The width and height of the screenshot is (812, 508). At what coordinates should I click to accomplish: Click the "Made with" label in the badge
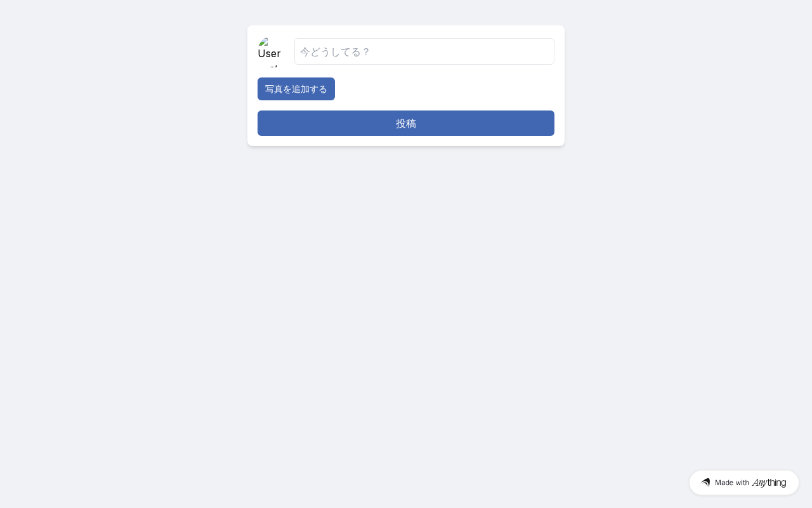click(x=732, y=483)
